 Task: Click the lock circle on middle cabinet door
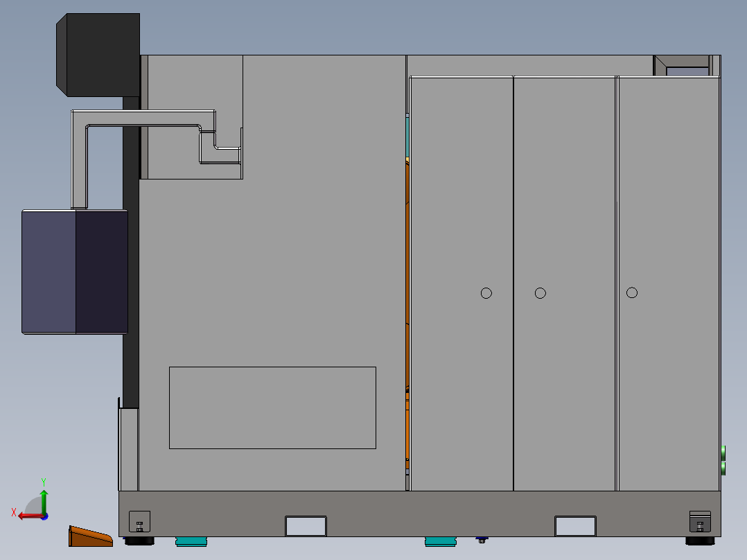(x=541, y=293)
